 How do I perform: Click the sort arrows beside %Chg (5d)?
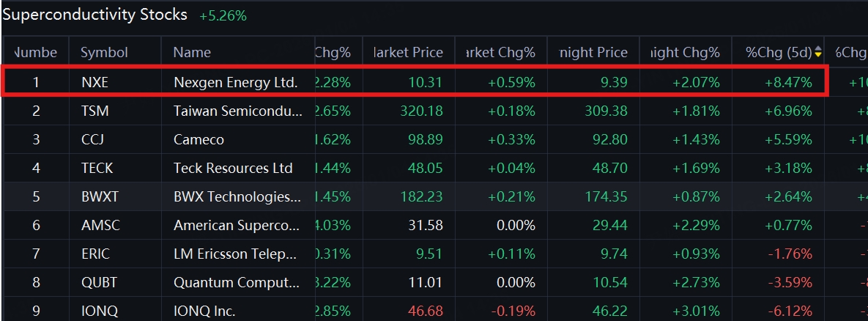818,52
